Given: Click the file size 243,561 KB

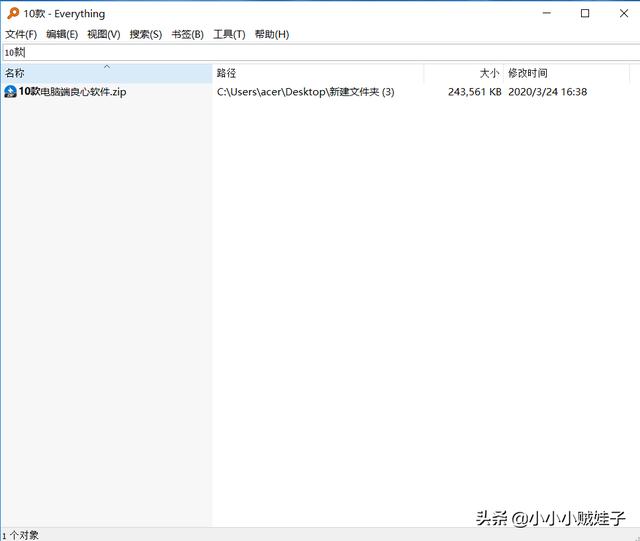Looking at the screenshot, I should 474,92.
